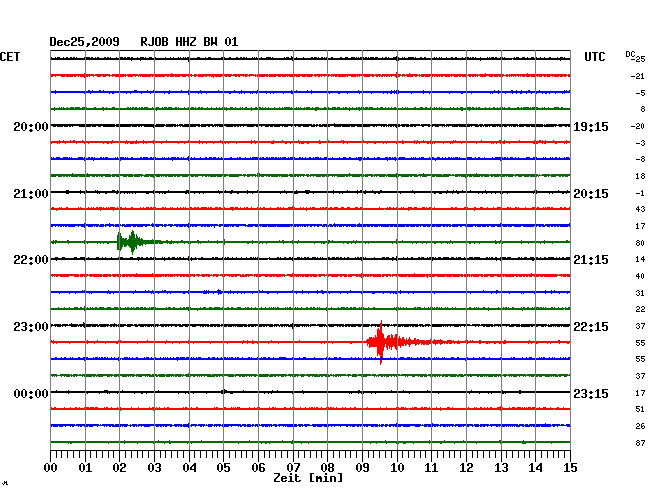
Task: Select the DC offset value "80"
Action: point(640,243)
